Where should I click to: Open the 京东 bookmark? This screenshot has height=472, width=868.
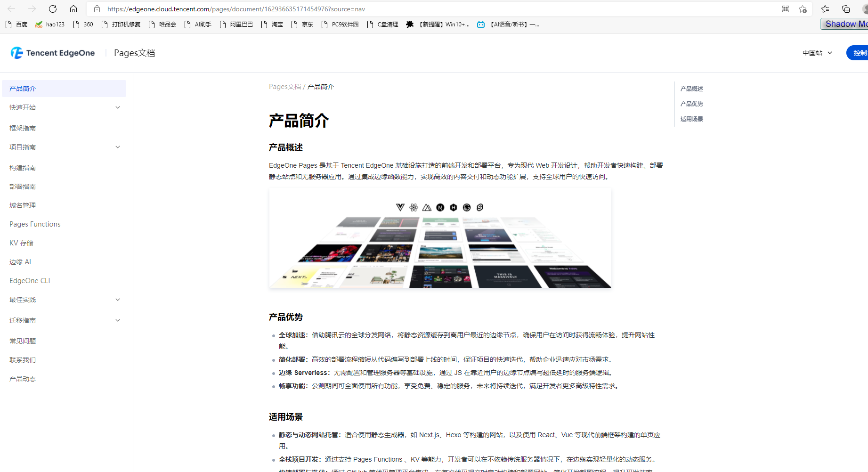point(302,24)
